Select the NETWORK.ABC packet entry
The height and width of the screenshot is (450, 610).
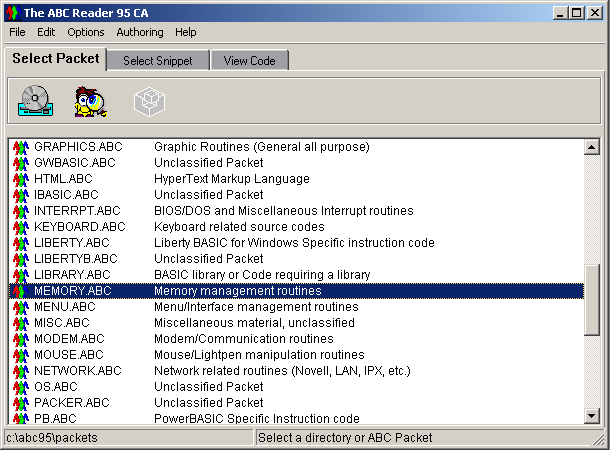pyautogui.click(x=77, y=371)
